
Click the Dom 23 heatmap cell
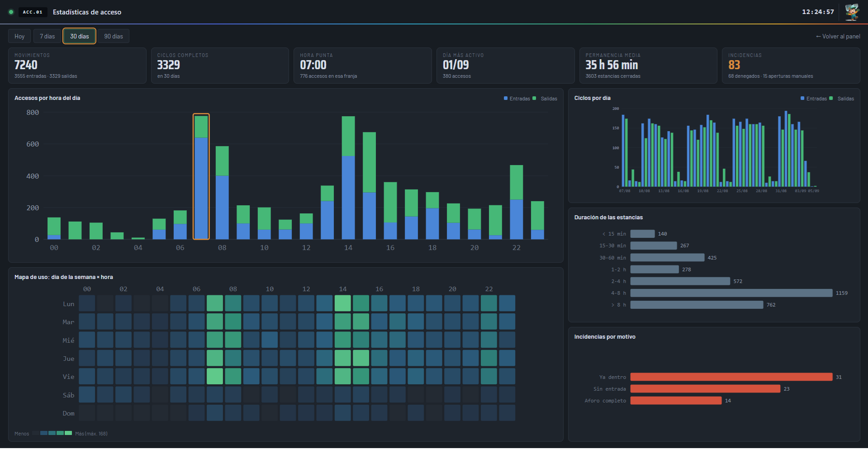pyautogui.click(x=507, y=413)
